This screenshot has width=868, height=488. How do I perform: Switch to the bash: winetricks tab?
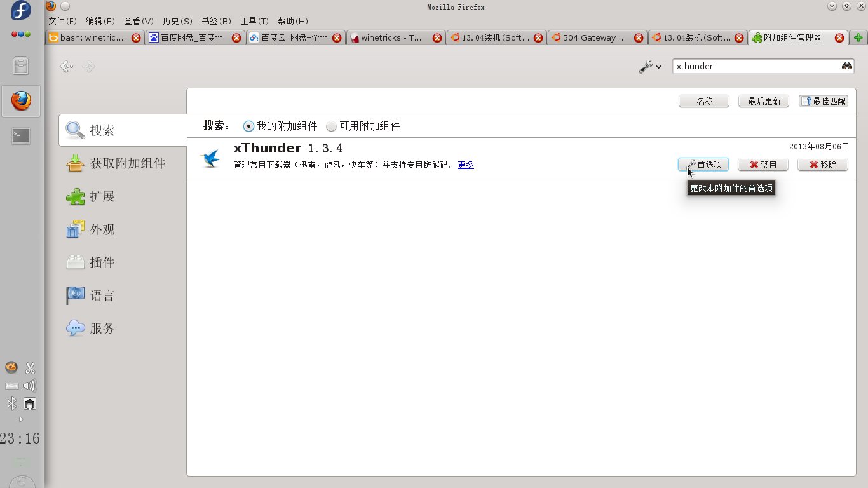pos(95,37)
